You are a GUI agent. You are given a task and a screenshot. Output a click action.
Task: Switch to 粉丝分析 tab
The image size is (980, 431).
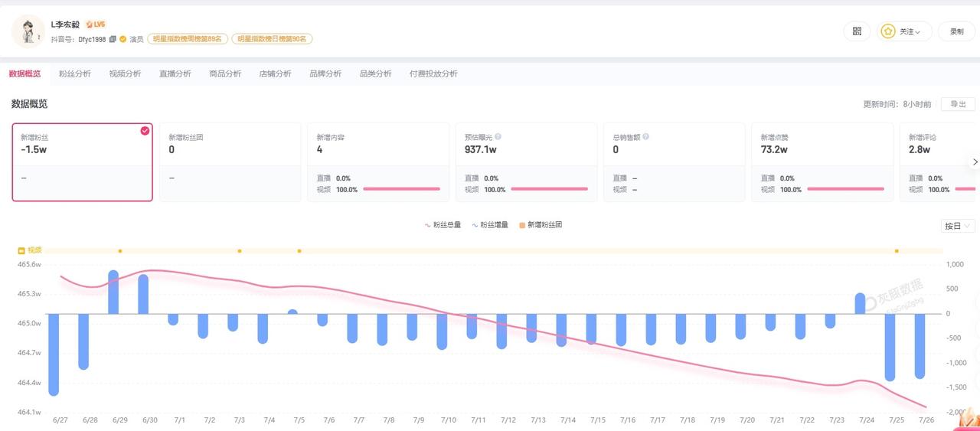(x=75, y=73)
